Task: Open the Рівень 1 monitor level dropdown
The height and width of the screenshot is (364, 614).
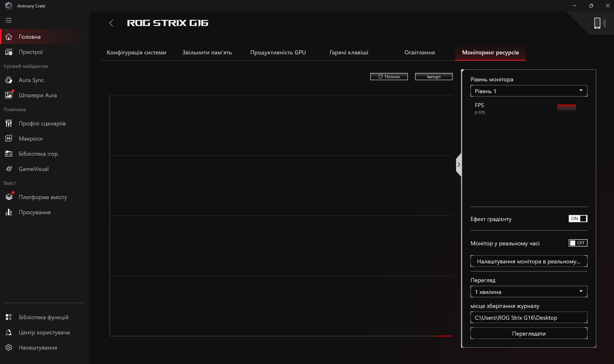Action: click(x=528, y=91)
